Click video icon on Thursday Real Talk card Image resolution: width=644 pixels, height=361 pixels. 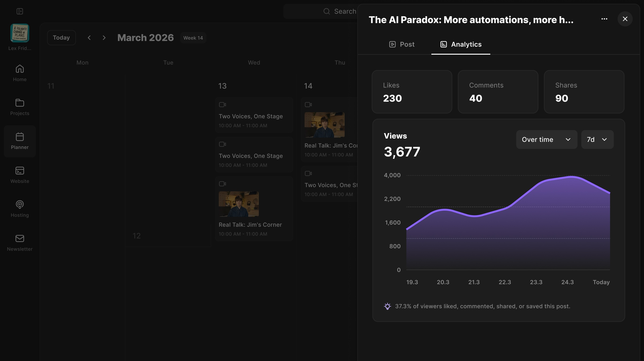tap(308, 104)
